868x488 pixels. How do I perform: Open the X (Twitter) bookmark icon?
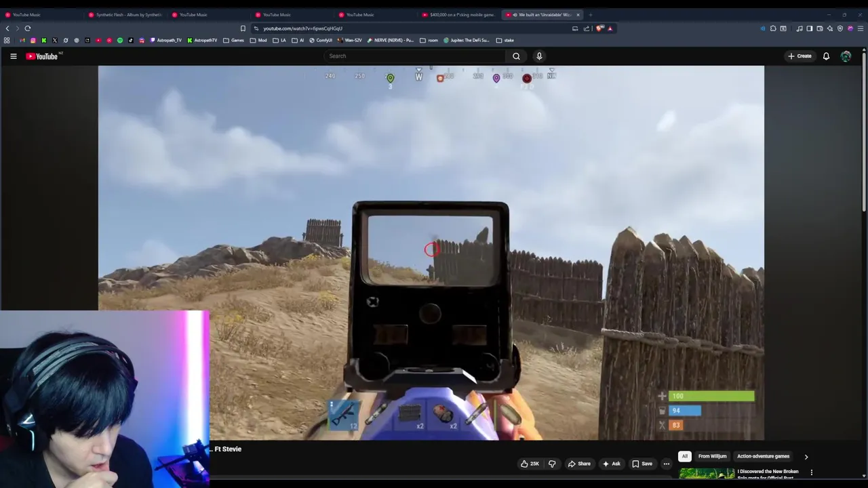55,40
